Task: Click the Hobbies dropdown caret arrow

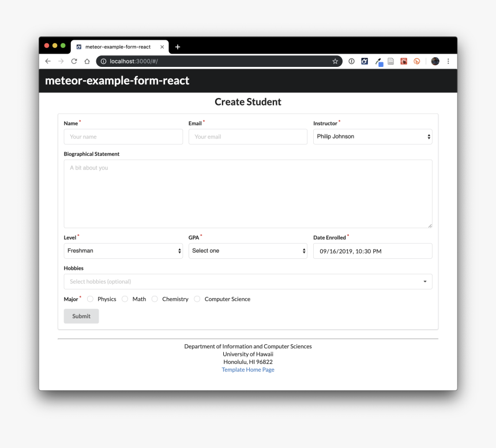Action: click(425, 282)
